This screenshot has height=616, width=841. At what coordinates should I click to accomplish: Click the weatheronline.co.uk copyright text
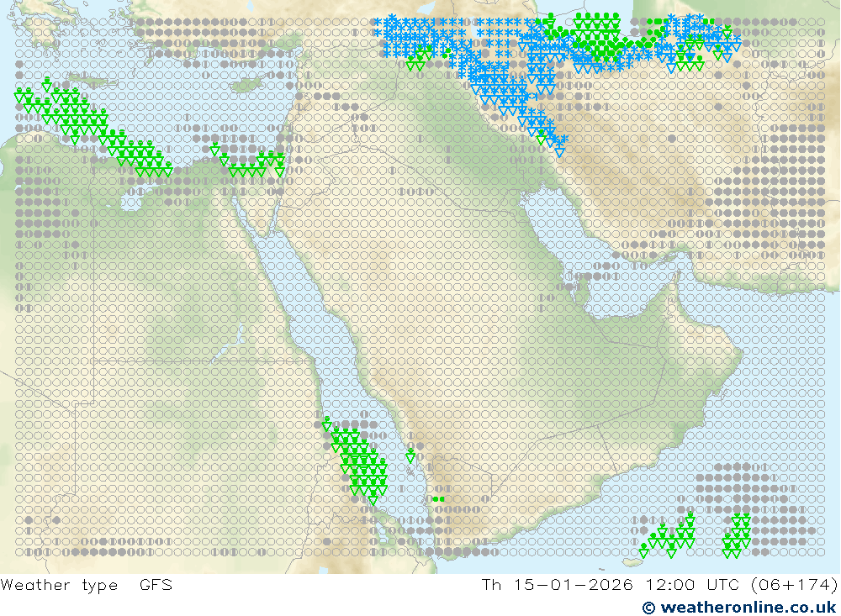pos(739,608)
